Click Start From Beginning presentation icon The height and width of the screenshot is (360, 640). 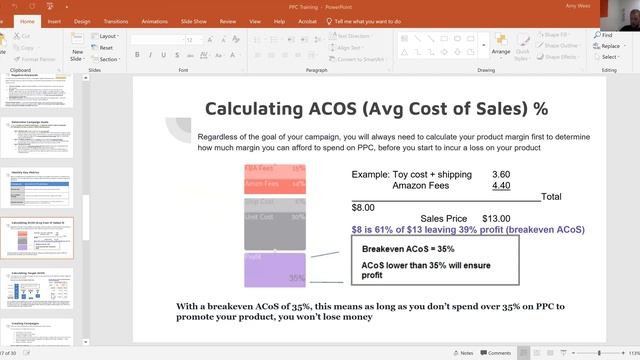tap(50, 7)
